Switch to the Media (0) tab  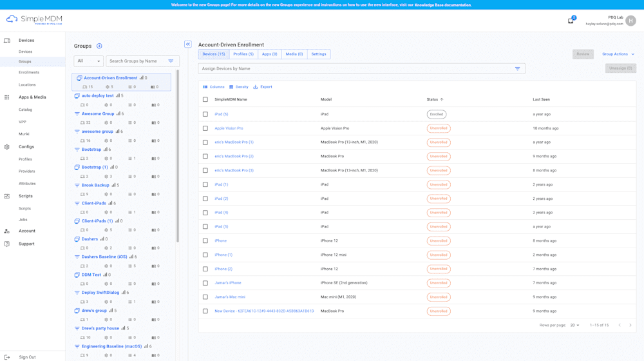[294, 54]
